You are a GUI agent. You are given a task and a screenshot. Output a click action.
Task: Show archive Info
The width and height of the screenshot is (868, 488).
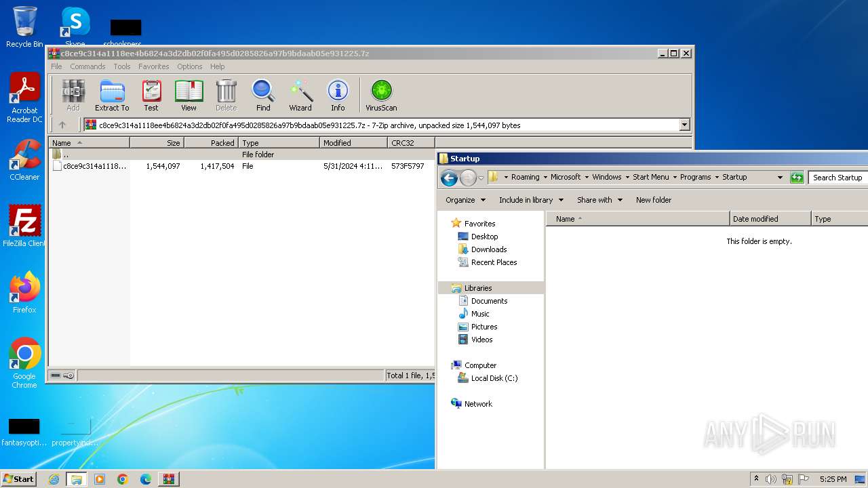coord(338,96)
